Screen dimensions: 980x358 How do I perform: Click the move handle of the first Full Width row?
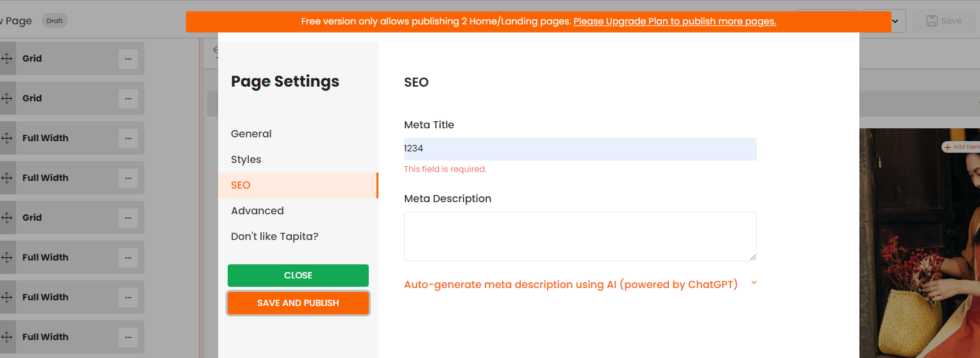(7, 138)
